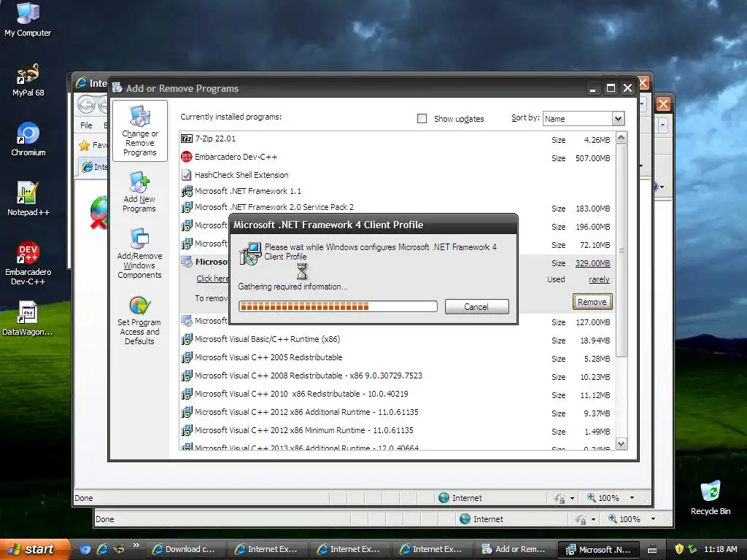This screenshot has width=747, height=560.
Task: Click the 'Click here' support information link
Action: click(x=212, y=279)
